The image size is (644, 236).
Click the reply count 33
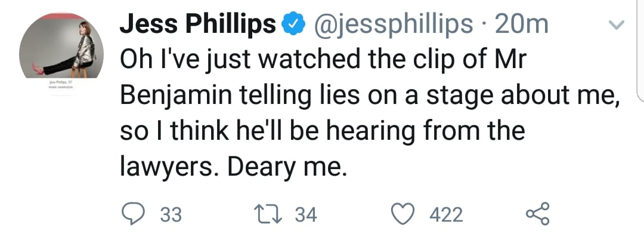pyautogui.click(x=171, y=215)
